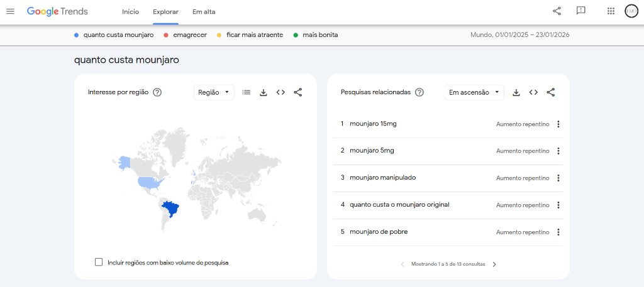The width and height of the screenshot is (644, 287).
Task: Open the send feedback icon
Action: (x=581, y=11)
